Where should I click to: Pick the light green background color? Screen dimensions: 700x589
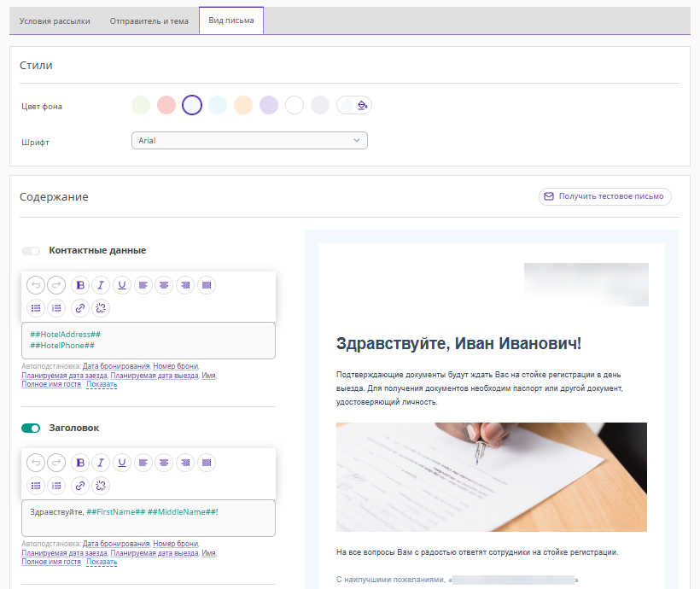pyautogui.click(x=141, y=105)
